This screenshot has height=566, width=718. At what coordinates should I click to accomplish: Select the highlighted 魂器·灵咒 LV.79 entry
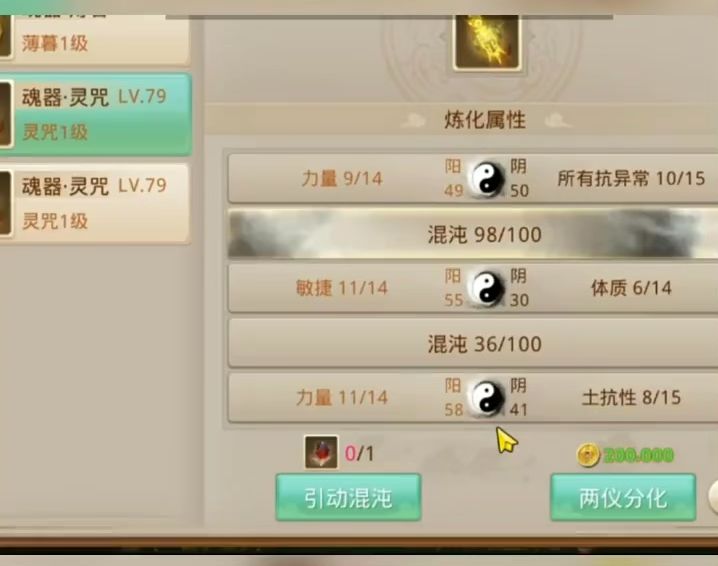pos(95,114)
